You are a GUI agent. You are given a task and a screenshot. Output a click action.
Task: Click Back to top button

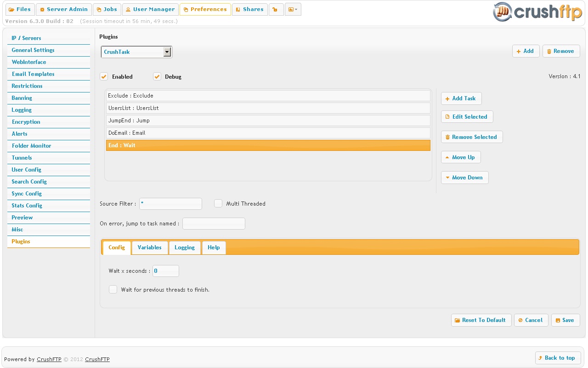pyautogui.click(x=558, y=358)
